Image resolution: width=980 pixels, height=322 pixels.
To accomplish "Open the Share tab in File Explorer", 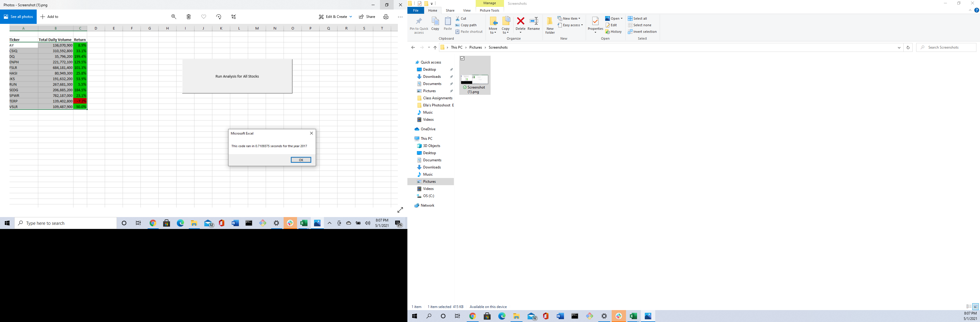I will (450, 10).
